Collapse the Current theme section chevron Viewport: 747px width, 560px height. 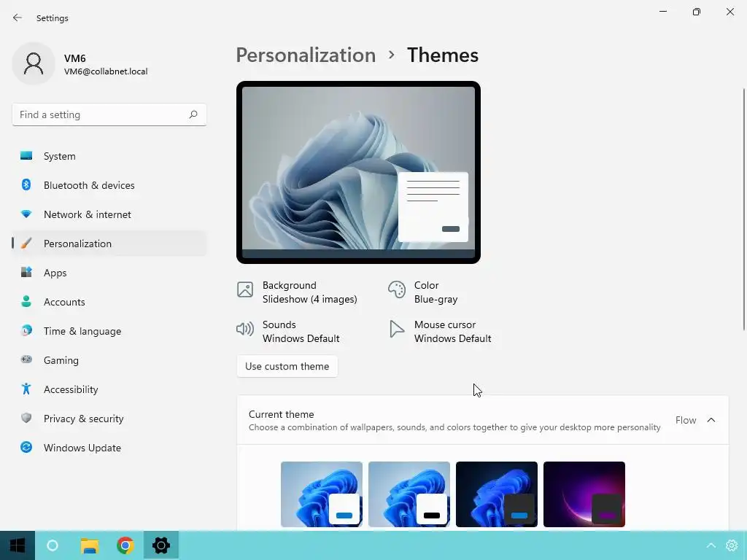711,420
